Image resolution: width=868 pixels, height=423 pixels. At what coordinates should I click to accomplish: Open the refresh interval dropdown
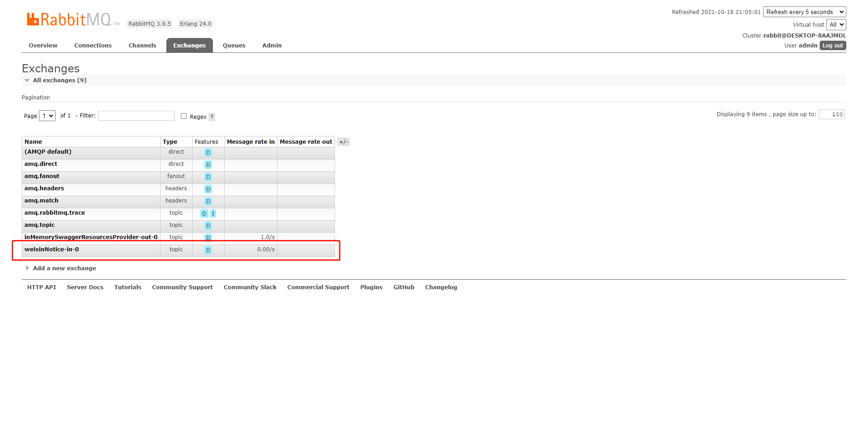point(804,12)
